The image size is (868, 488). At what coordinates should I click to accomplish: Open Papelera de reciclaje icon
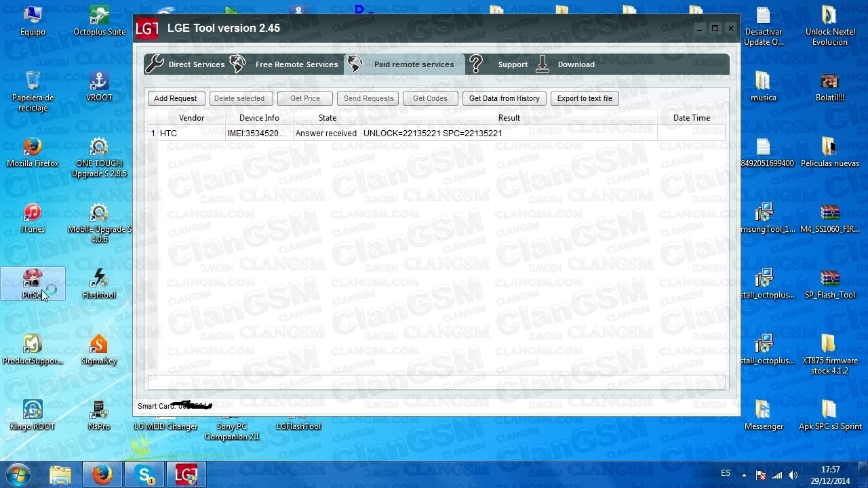[x=33, y=91]
